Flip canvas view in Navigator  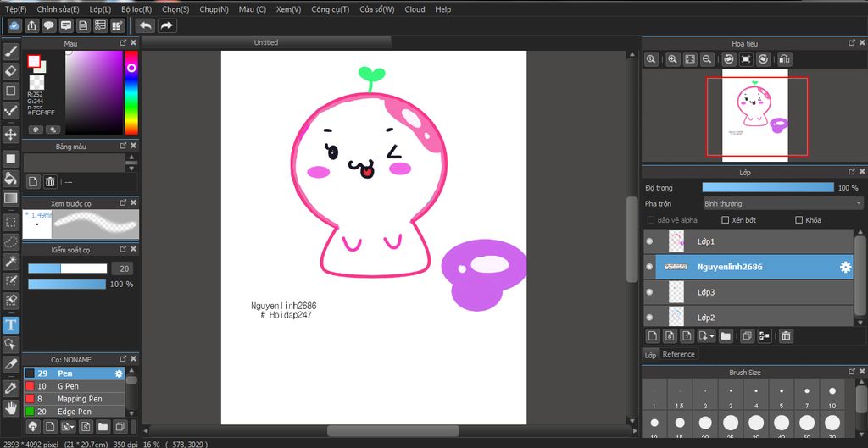coord(784,59)
